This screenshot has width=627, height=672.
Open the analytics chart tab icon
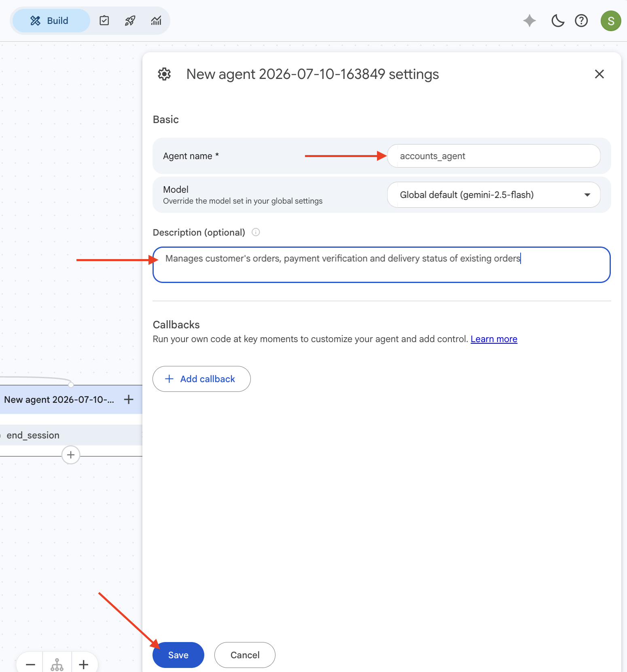(x=156, y=21)
